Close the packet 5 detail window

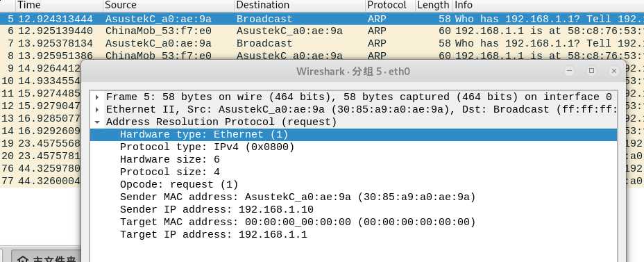point(613,71)
